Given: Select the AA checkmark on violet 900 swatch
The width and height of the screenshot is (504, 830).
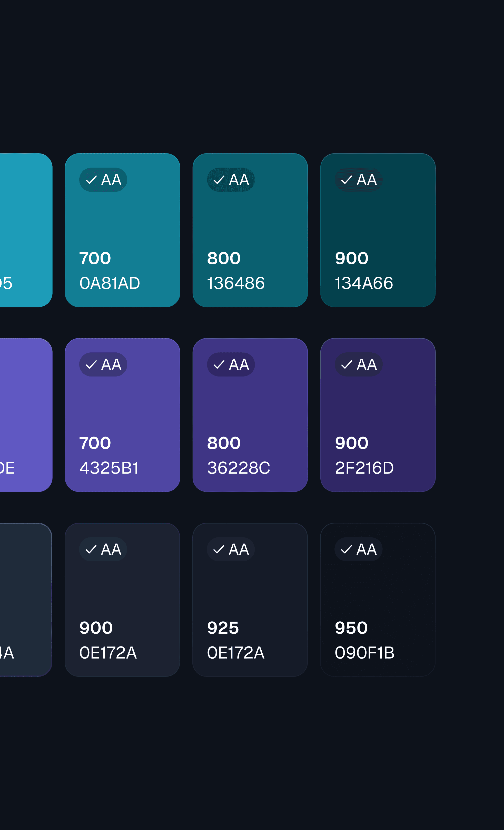Looking at the screenshot, I should pos(359,365).
